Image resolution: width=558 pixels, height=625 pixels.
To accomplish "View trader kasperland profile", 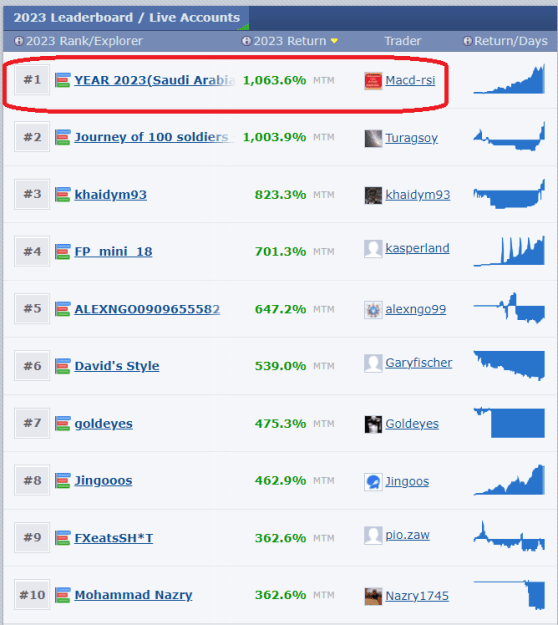I will tap(417, 248).
